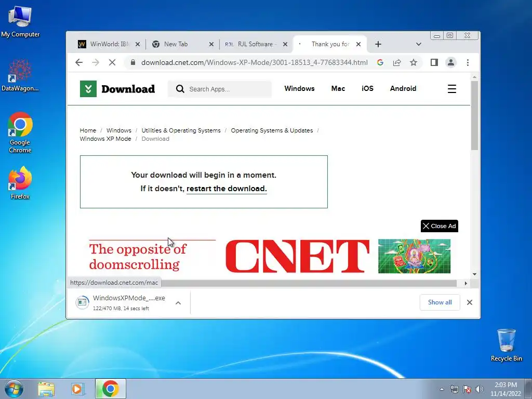Click the Show all downloads button
532x399 pixels.
pyautogui.click(x=440, y=302)
